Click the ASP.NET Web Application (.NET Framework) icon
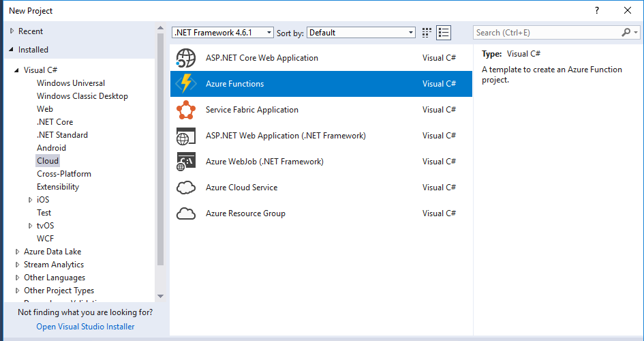The width and height of the screenshot is (644, 341). tap(185, 136)
